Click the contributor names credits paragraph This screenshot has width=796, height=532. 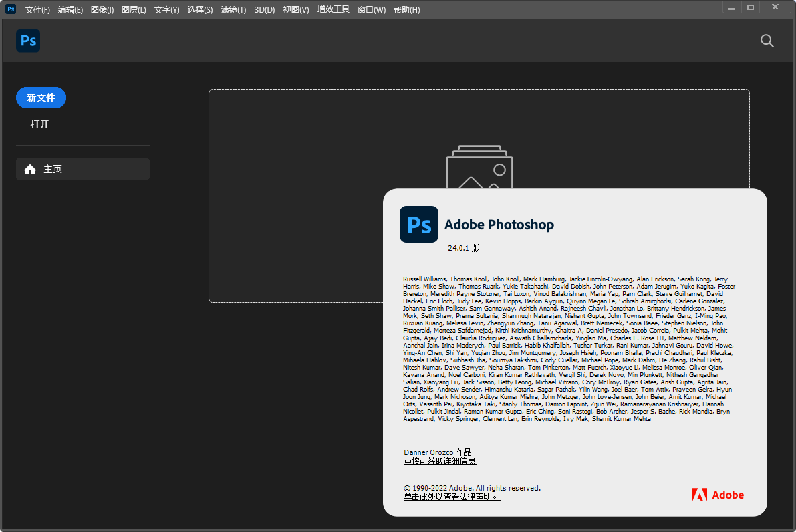[x=569, y=349]
